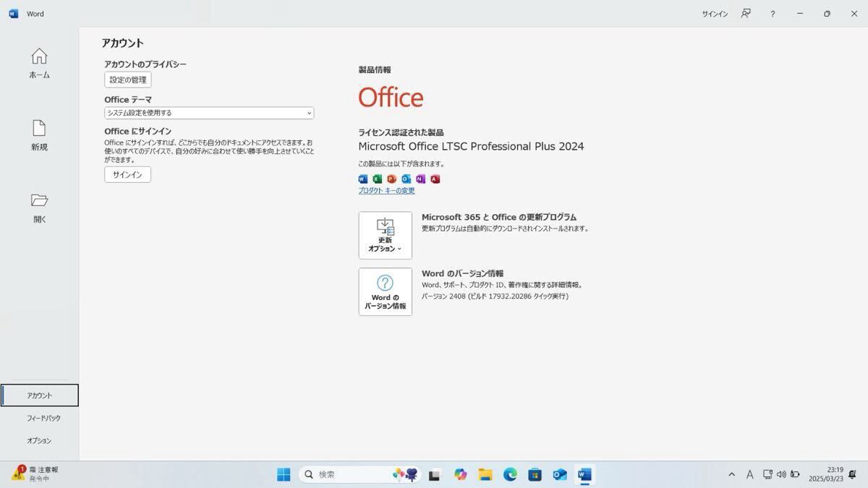The height and width of the screenshot is (488, 868).
Task: Open the 更新オプション dropdown button
Action: coord(385,235)
